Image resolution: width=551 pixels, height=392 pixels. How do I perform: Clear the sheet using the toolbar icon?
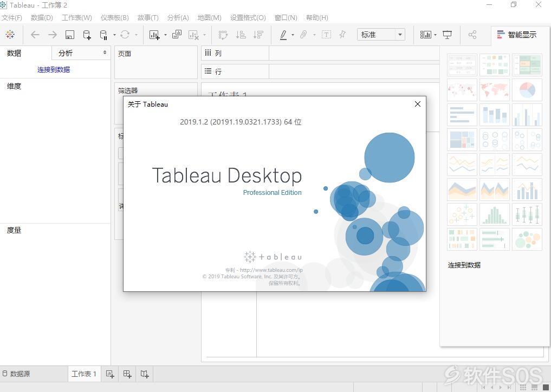(x=193, y=35)
